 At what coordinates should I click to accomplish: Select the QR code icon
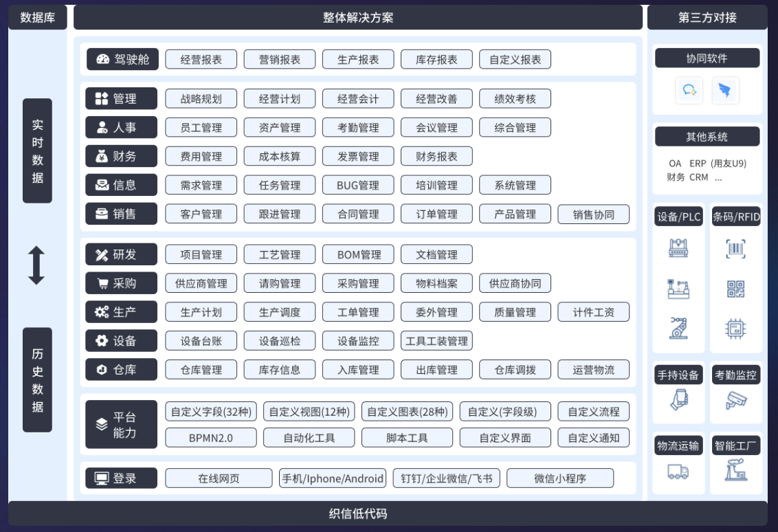pos(735,289)
